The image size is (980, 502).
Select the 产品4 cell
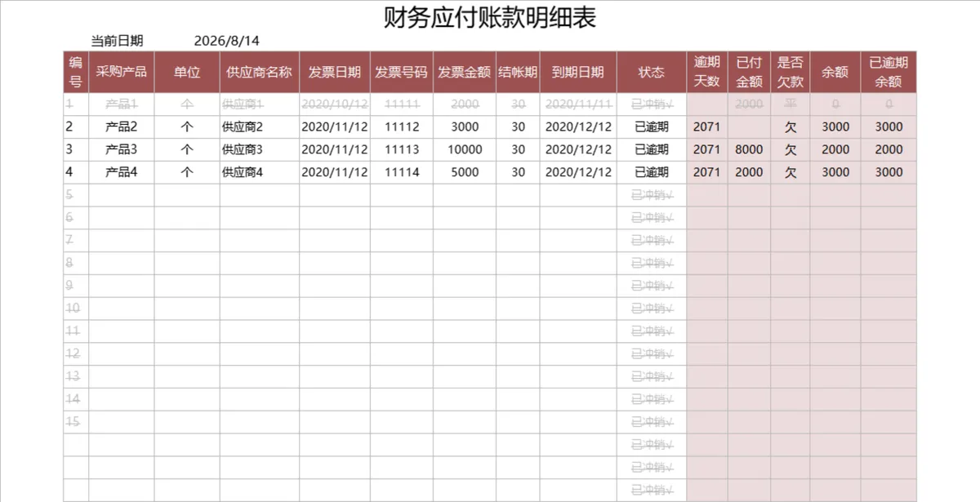pos(121,172)
